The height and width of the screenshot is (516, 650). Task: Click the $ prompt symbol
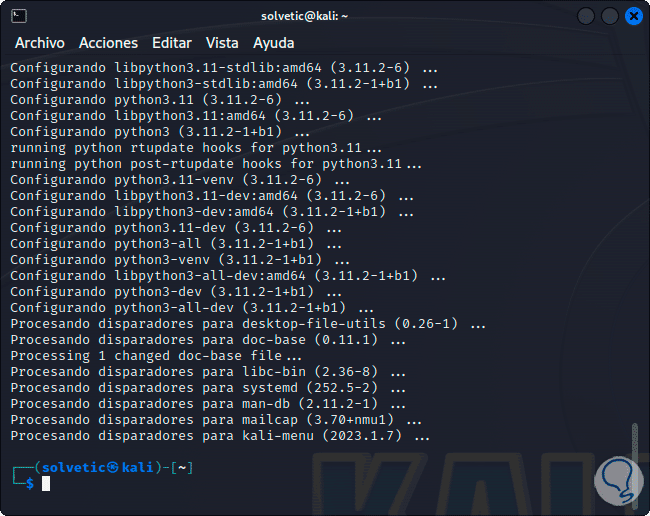point(30,484)
